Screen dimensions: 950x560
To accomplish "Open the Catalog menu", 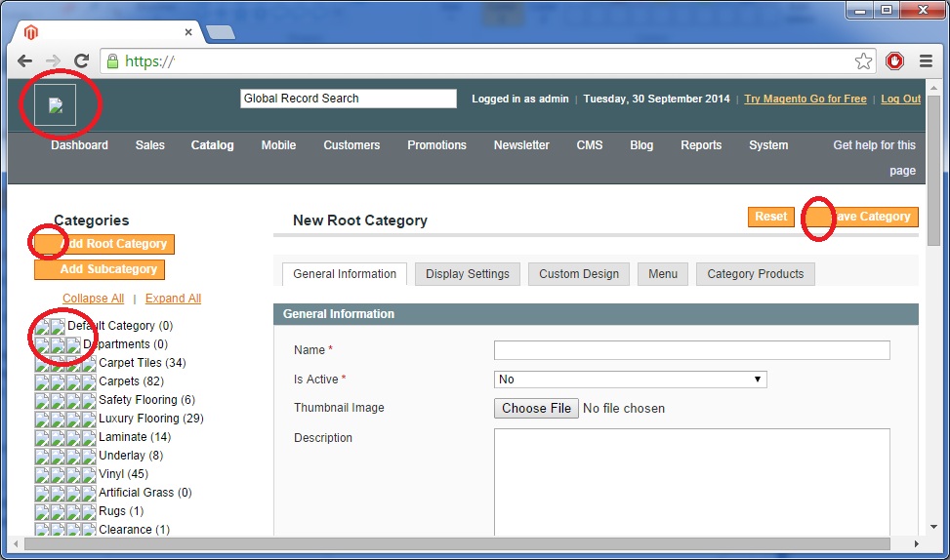I will 212,145.
